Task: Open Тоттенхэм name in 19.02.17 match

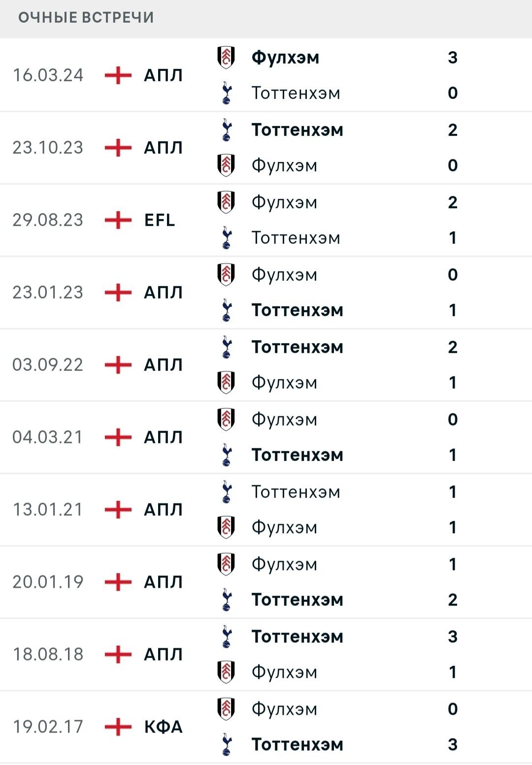Action: tap(297, 745)
